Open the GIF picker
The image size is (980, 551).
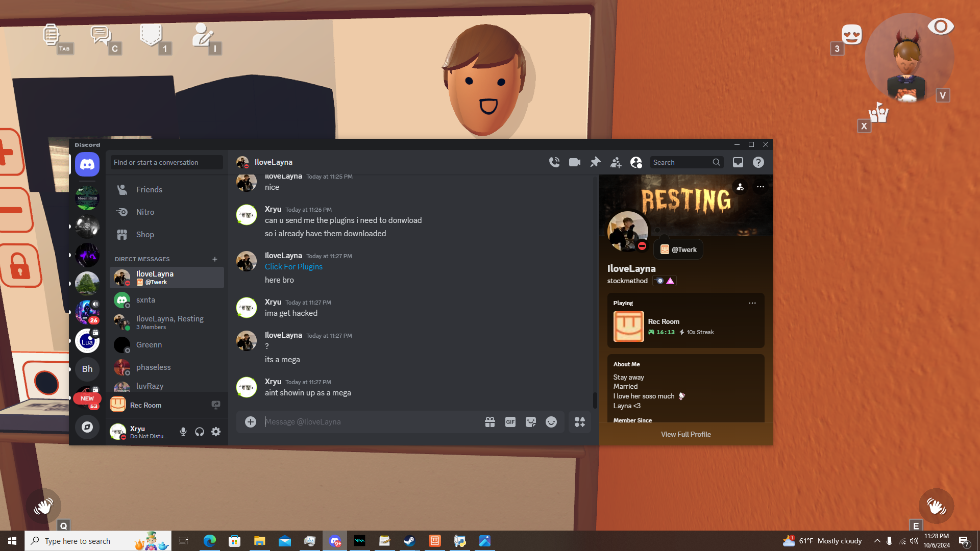click(x=510, y=422)
